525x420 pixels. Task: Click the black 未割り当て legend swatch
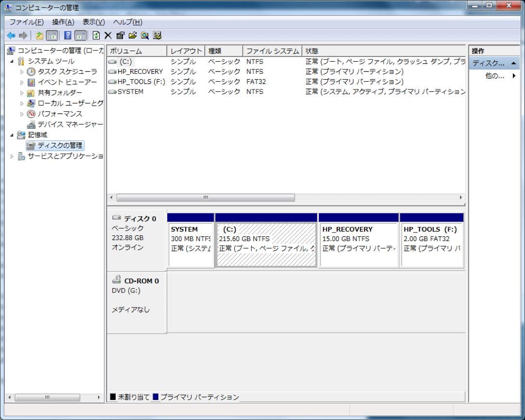tap(113, 397)
